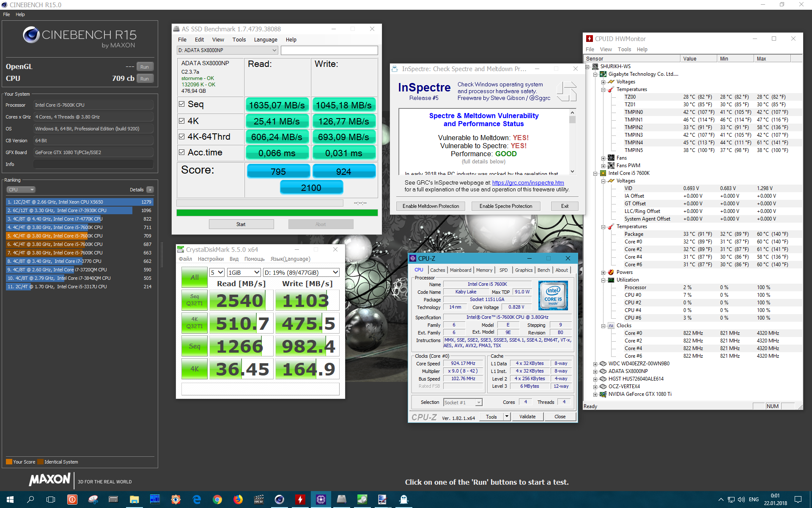Disable the Acc.time test checkbox
Screen dimensions: 812x508
point(182,152)
